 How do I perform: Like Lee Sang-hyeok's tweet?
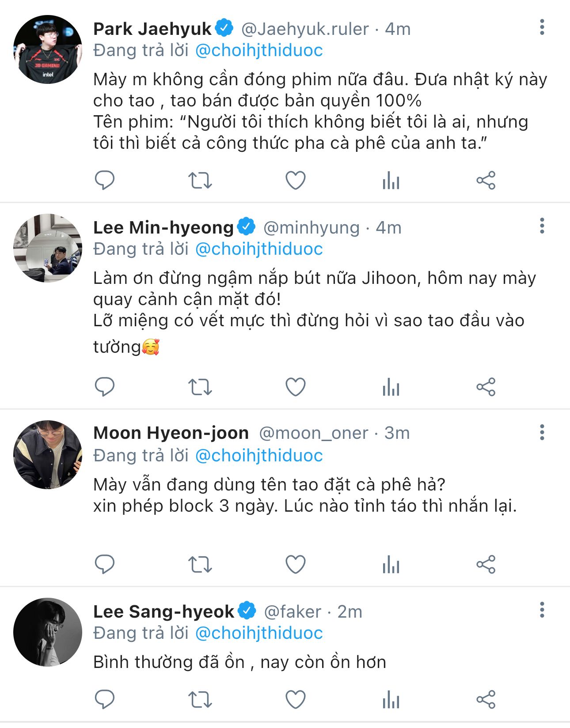point(295,700)
